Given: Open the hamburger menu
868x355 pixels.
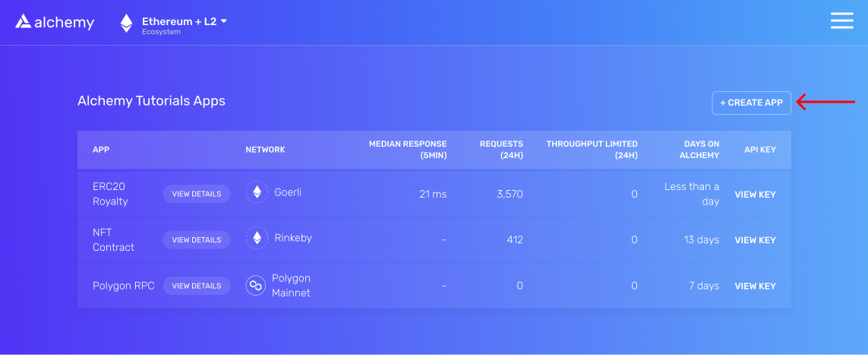Looking at the screenshot, I should coord(841,21).
